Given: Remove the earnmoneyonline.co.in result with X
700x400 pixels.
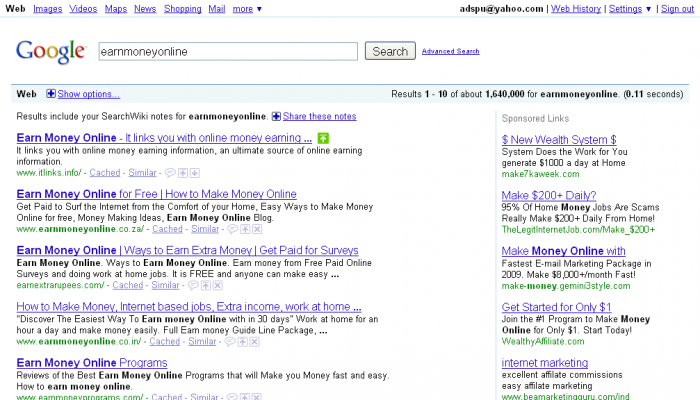Looking at the screenshot, I should [x=254, y=342].
